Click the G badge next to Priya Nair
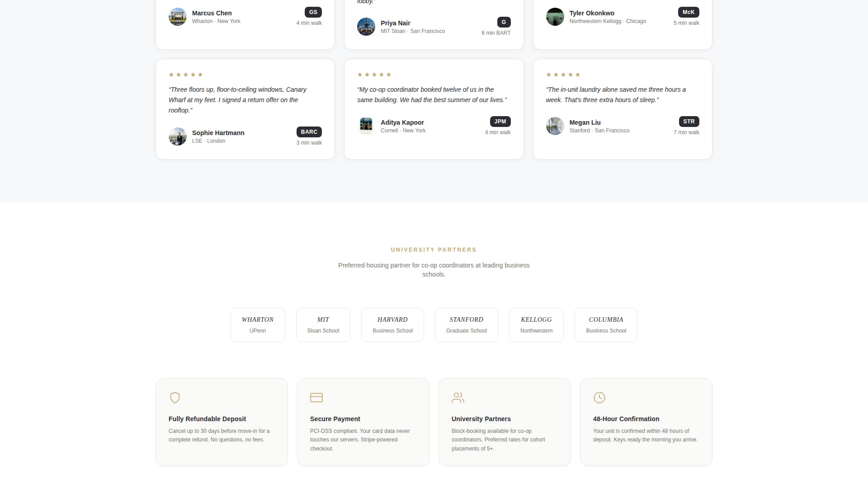The height and width of the screenshot is (488, 868). point(503,22)
